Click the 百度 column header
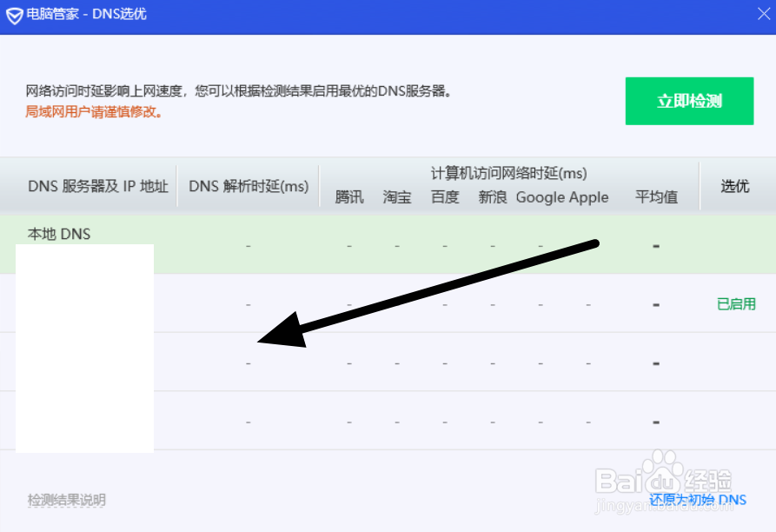This screenshot has height=532, width=776. tap(445, 197)
